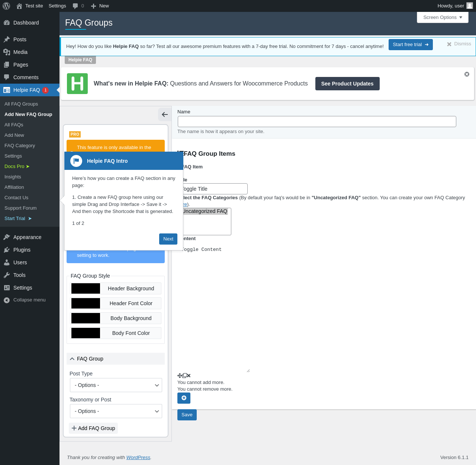Open the comments bubble in the admin bar
The height and width of the screenshot is (465, 476).
tap(75, 6)
